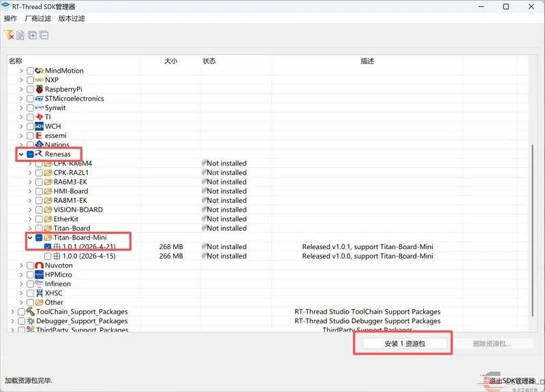Expand the HMI-Board node

(x=30, y=191)
